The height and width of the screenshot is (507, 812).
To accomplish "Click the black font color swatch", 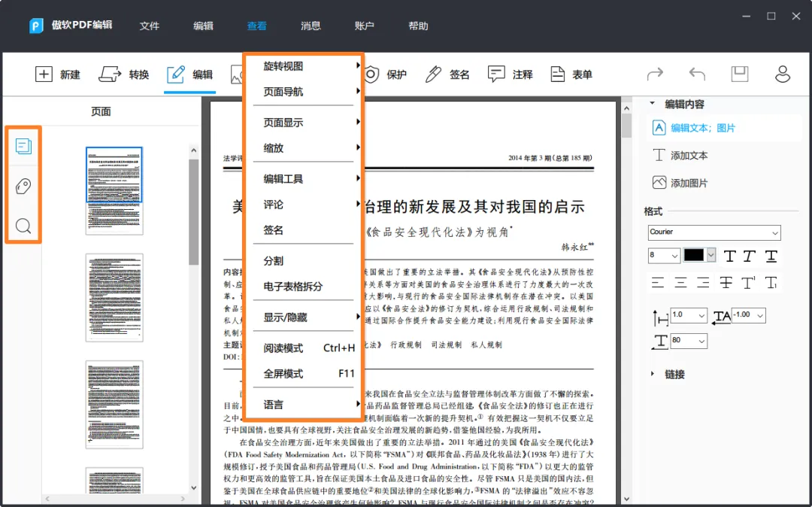I will (694, 255).
